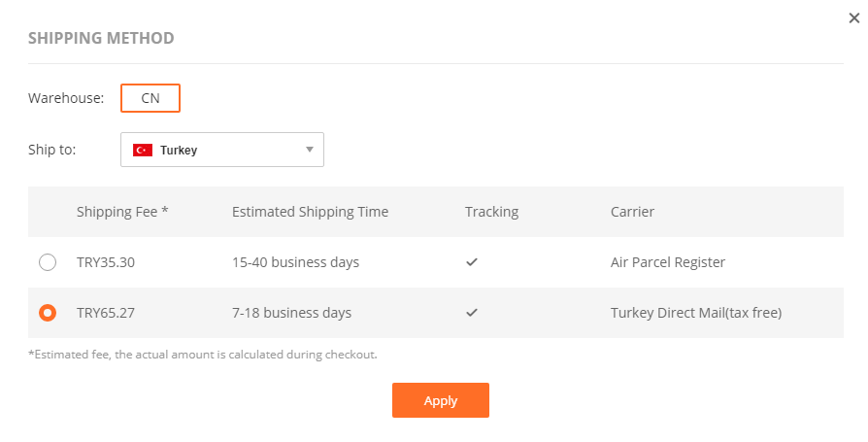Click Turkey Direct Mail(tax free) carrier name
Screen dimensions: 868x442
pyautogui.click(x=695, y=313)
